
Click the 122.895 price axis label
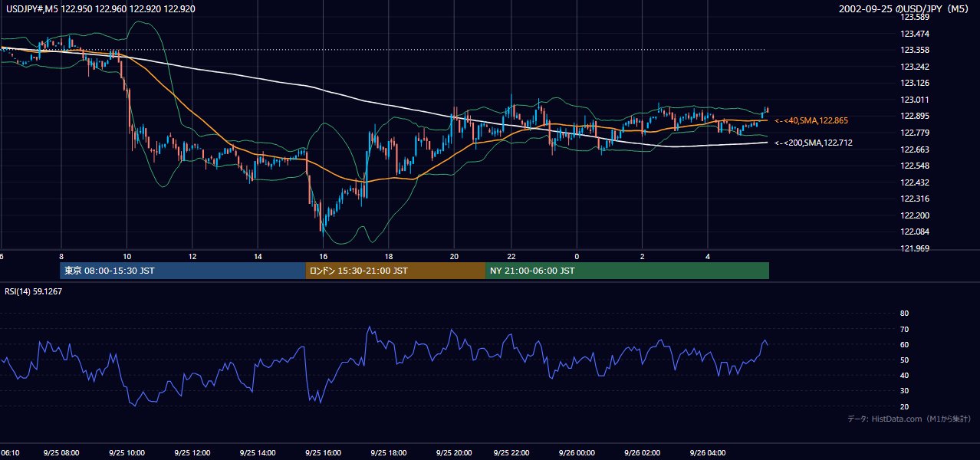coord(915,116)
